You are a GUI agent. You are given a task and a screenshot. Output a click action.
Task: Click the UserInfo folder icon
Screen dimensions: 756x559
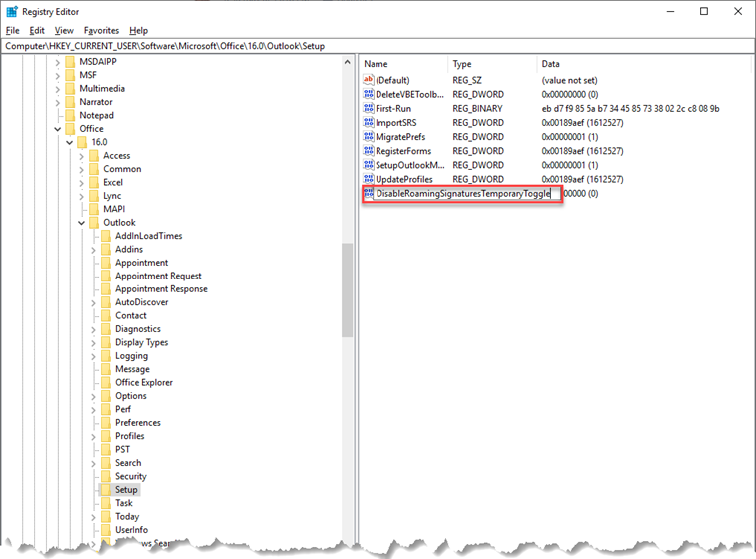coord(106,530)
